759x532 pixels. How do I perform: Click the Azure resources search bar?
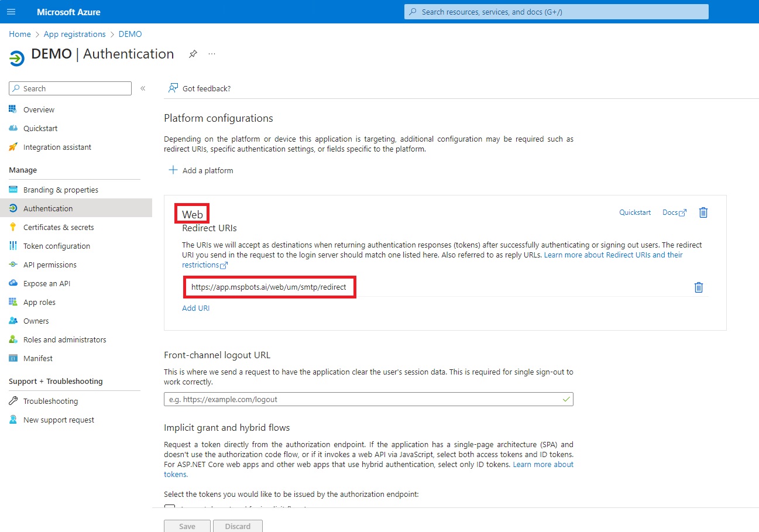555,11
